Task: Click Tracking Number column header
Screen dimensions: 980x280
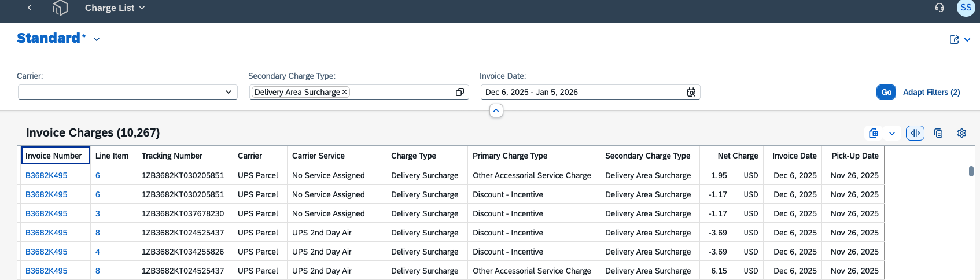Action: coord(185,156)
